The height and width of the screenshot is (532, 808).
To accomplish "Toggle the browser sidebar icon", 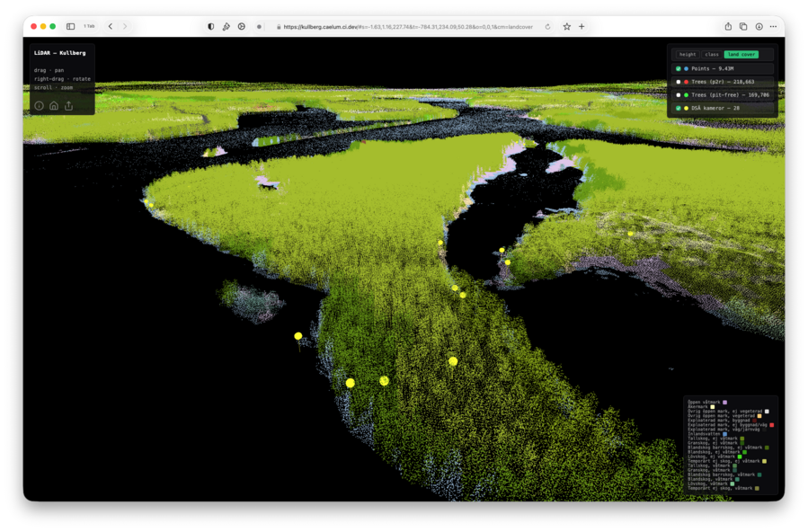I will pos(70,27).
